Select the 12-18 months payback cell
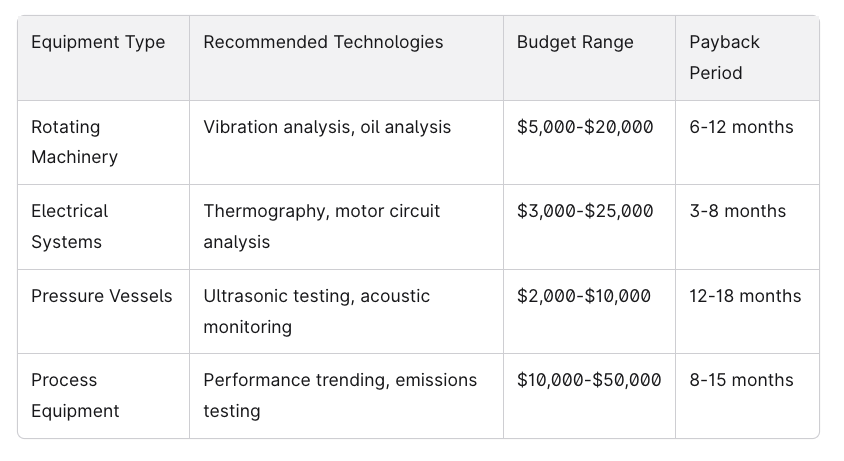 (x=747, y=311)
